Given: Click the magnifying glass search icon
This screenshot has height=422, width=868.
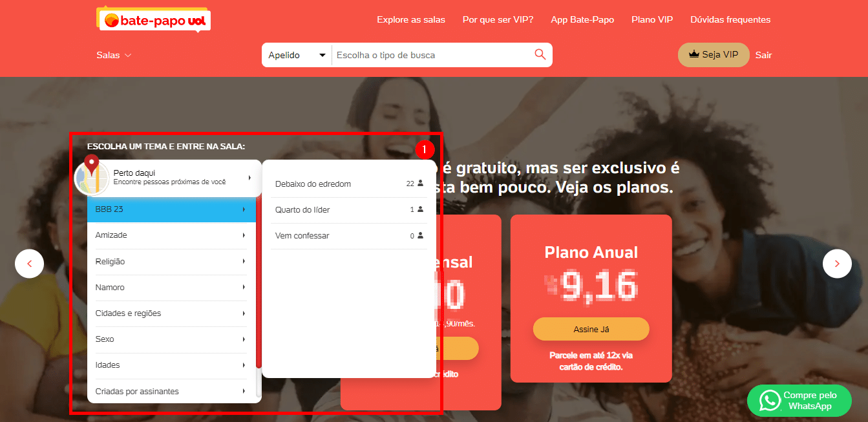Looking at the screenshot, I should point(540,54).
